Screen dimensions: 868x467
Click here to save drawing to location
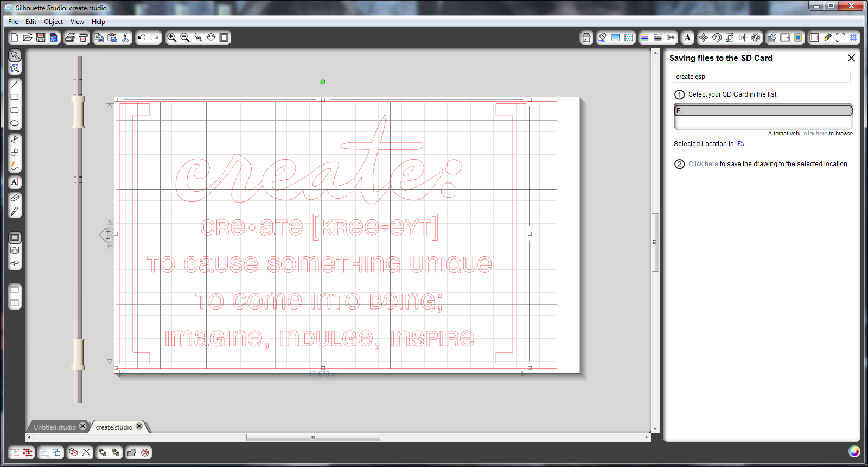(x=703, y=164)
